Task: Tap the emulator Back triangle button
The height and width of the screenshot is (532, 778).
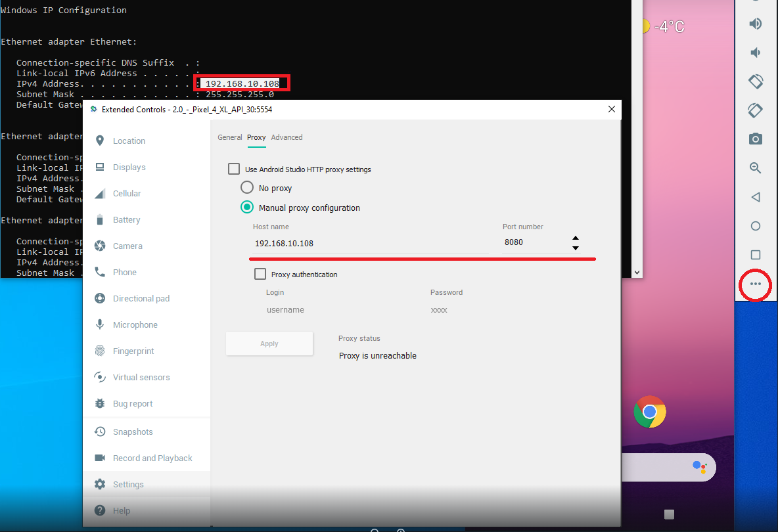Action: tap(755, 197)
